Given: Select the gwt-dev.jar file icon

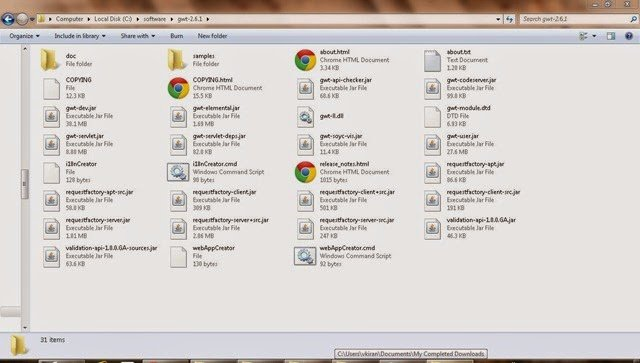Looking at the screenshot, I should click(x=51, y=117).
